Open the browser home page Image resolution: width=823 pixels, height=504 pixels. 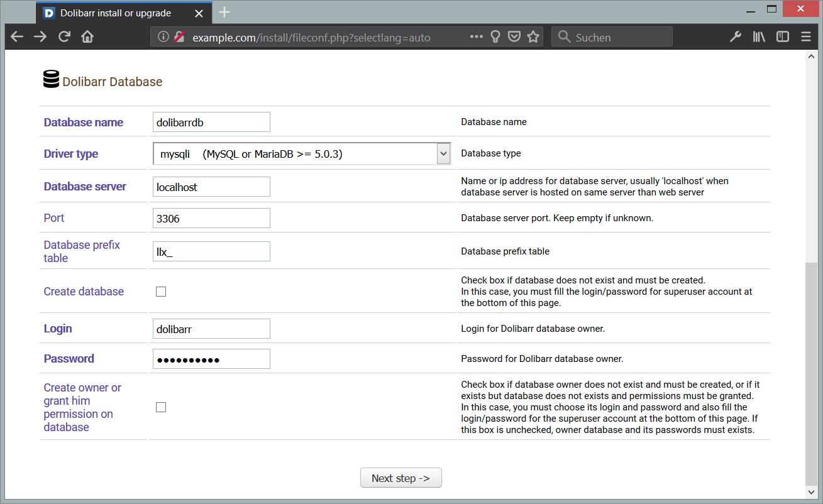coord(87,37)
